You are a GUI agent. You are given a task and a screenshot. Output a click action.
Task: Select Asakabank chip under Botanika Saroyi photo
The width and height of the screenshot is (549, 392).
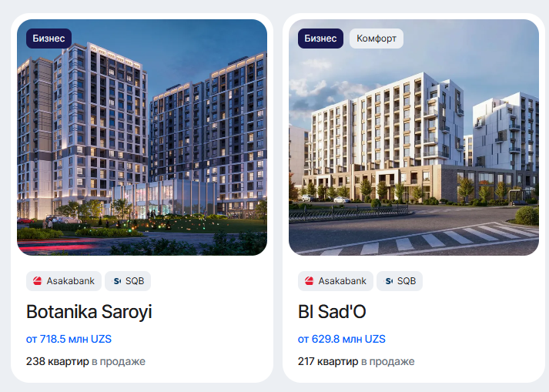point(64,281)
